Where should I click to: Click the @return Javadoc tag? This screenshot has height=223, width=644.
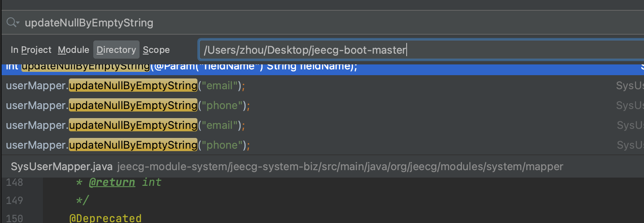[x=112, y=182]
